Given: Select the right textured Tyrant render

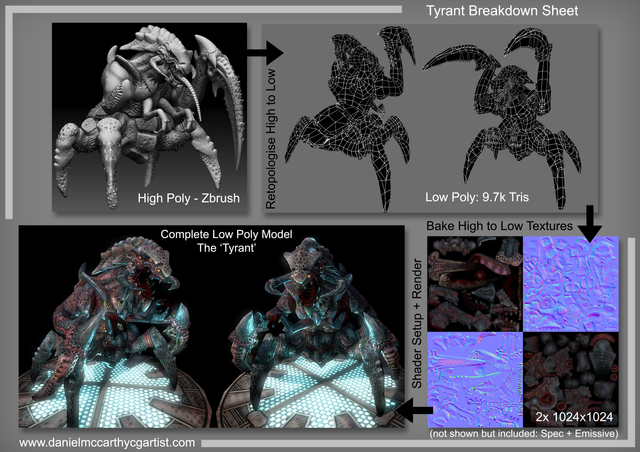Looking at the screenshot, I should point(310,331).
